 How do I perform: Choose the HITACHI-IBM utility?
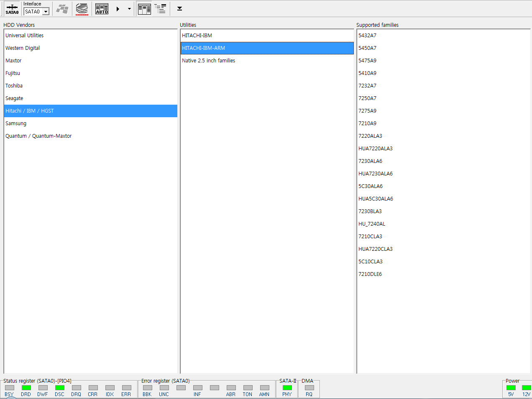tap(197, 36)
